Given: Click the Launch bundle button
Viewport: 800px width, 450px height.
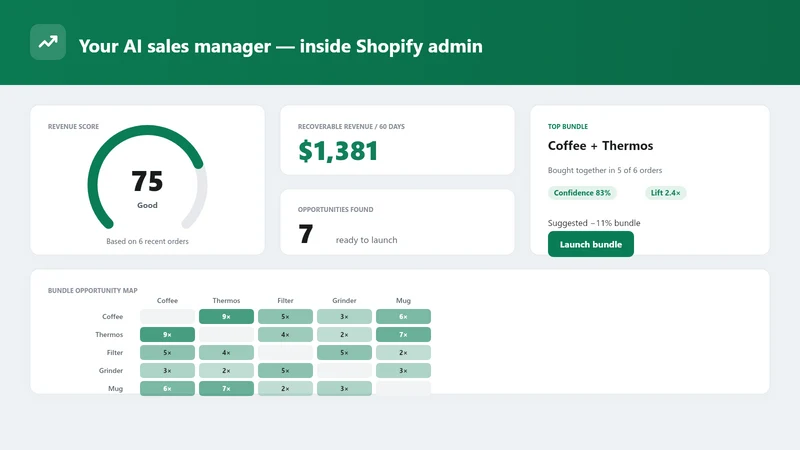Looking at the screenshot, I should [x=591, y=244].
